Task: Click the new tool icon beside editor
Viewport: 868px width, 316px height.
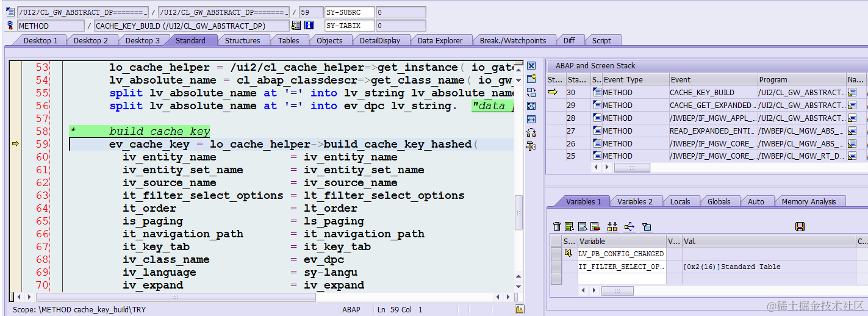Action: pos(531,79)
